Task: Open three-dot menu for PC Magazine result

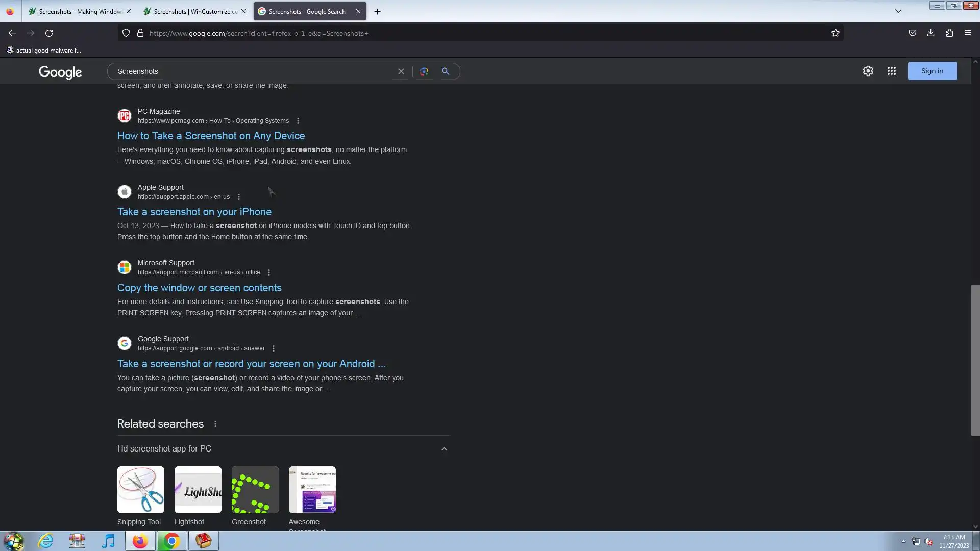Action: click(x=298, y=121)
